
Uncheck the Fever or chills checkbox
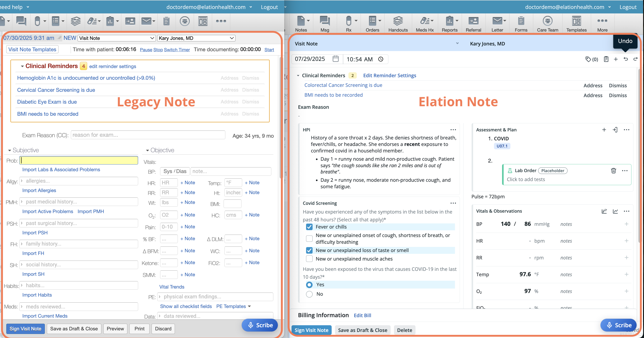(309, 227)
